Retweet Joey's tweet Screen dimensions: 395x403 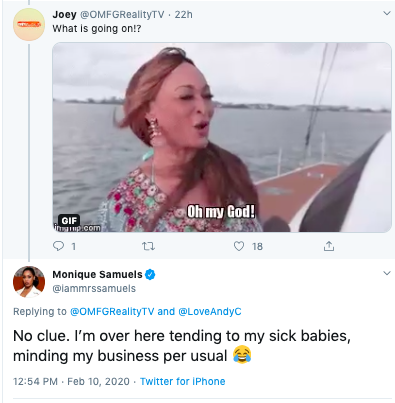pos(148,246)
